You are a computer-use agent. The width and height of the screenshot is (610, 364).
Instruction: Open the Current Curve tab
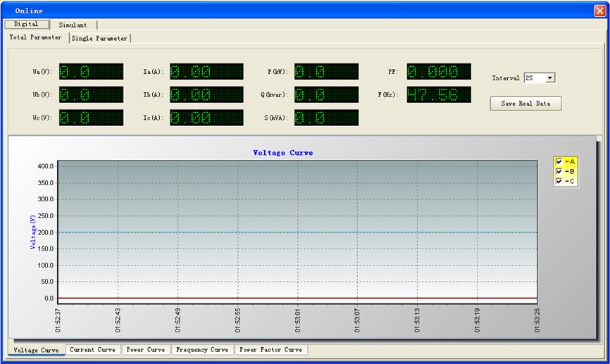(x=92, y=350)
